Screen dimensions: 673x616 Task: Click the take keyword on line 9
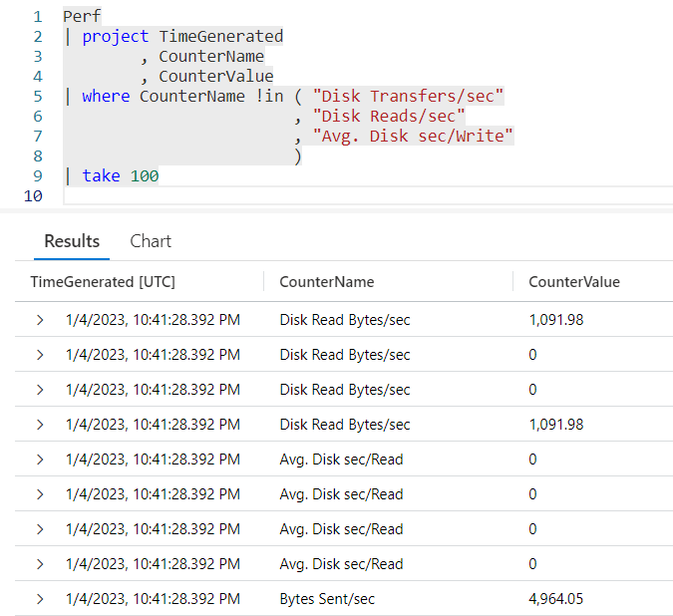pos(101,176)
